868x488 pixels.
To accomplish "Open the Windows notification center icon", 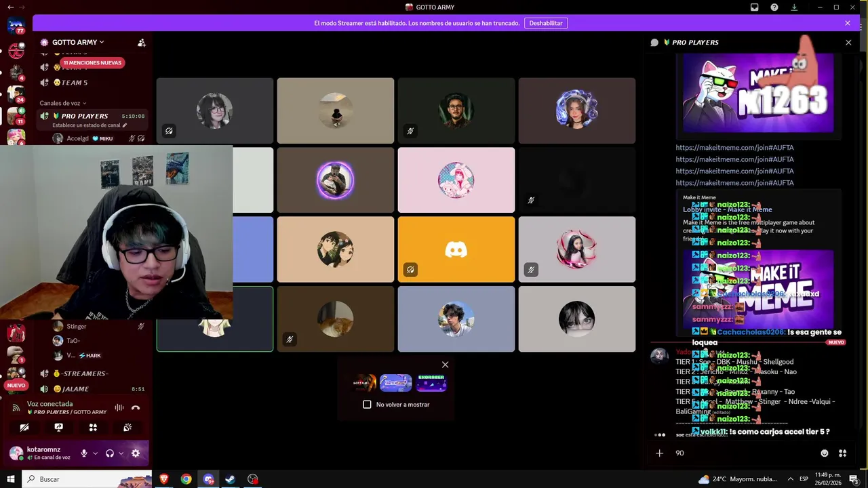I will (x=854, y=479).
